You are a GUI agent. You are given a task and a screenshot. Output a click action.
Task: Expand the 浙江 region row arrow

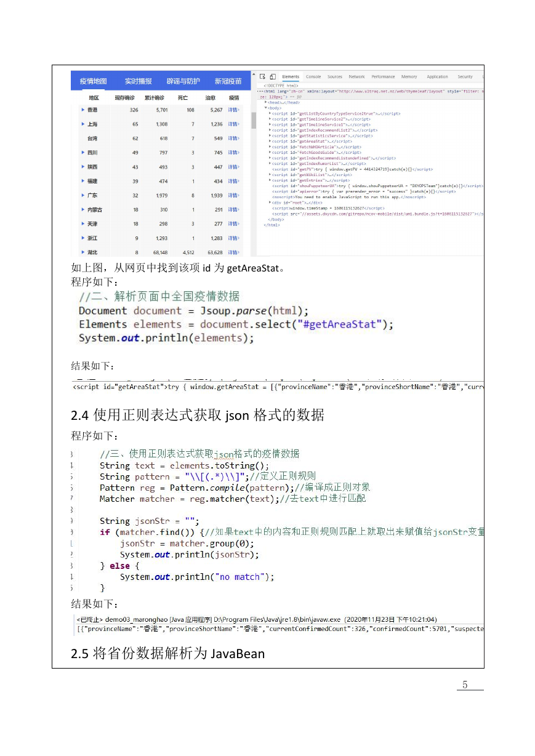tap(83, 238)
